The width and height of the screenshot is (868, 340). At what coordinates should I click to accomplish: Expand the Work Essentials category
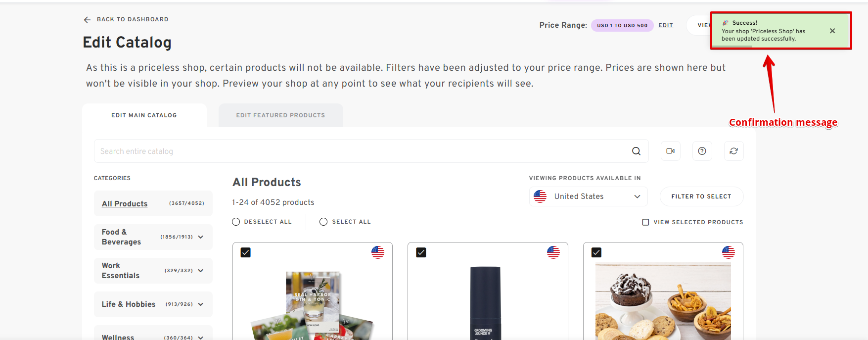point(201,271)
